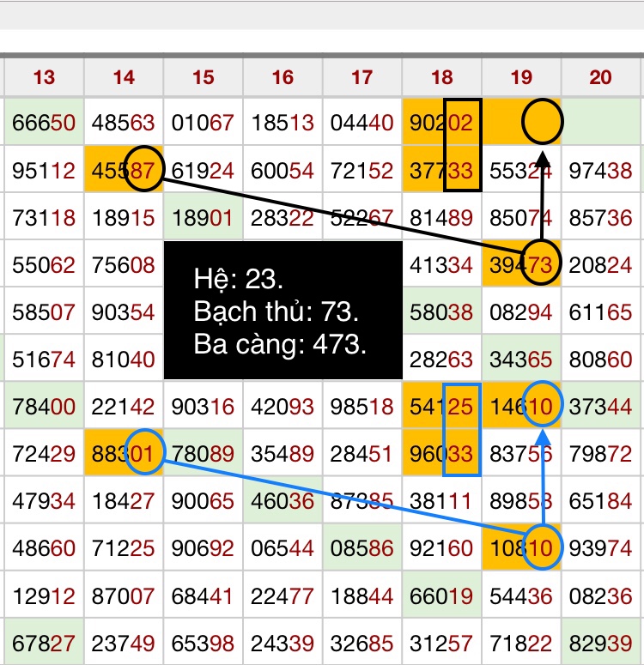This screenshot has height=665, width=644.
Task: Click the green cell 66019
Action: tap(441, 595)
